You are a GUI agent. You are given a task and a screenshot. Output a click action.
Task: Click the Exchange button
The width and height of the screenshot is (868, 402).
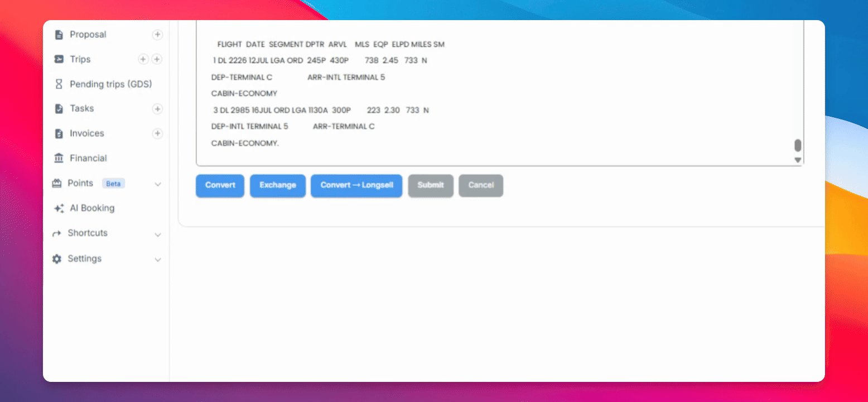tap(278, 185)
